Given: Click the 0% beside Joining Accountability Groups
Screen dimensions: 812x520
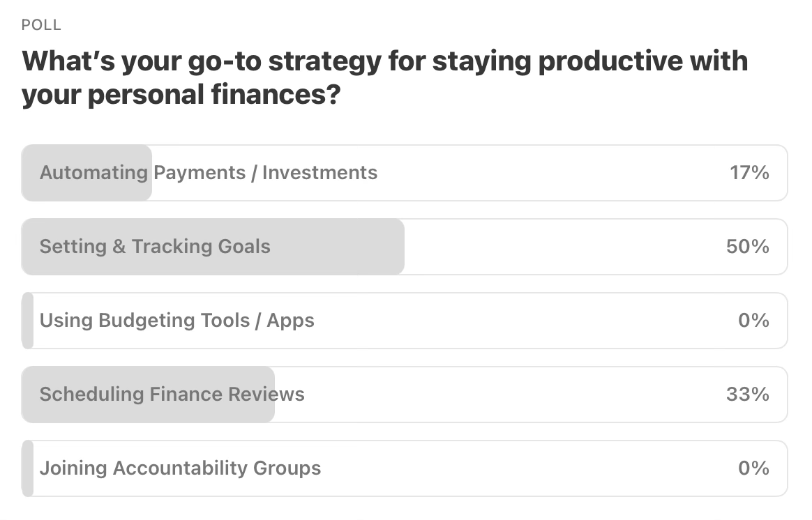Looking at the screenshot, I should (x=753, y=468).
